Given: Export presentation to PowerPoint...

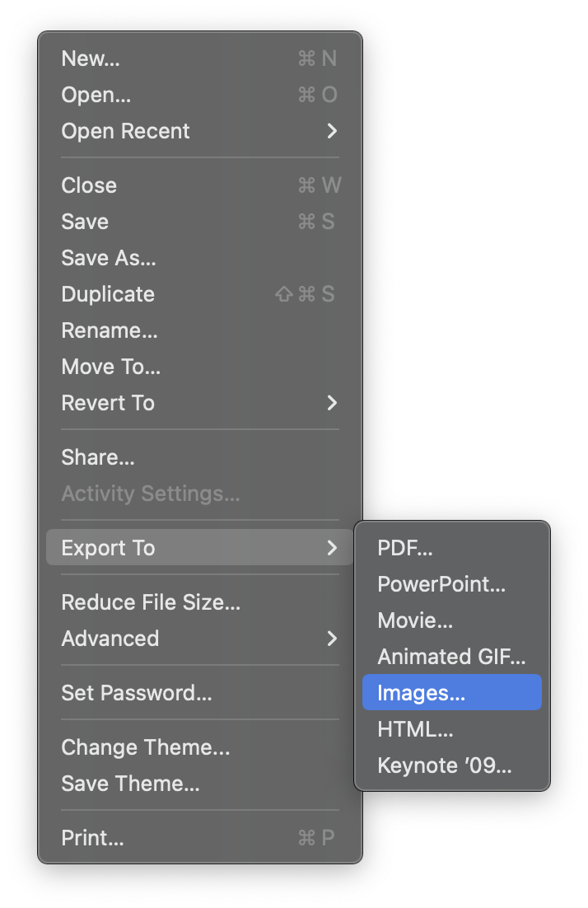Looking at the screenshot, I should [x=441, y=584].
